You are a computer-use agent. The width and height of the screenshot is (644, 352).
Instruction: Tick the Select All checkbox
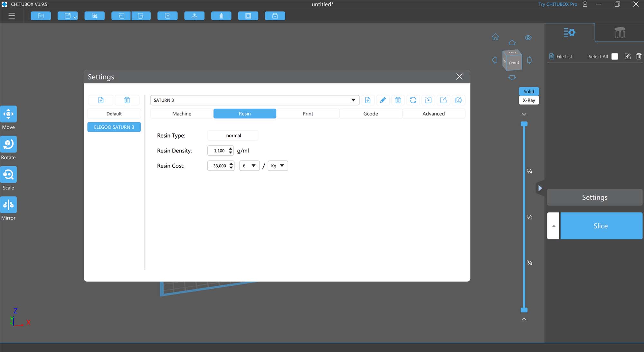pyautogui.click(x=615, y=57)
